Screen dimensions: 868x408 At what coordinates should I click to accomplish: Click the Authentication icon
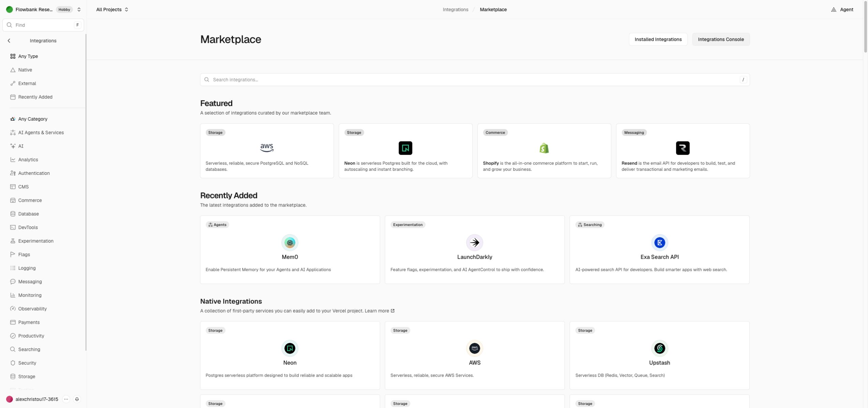[x=13, y=173]
